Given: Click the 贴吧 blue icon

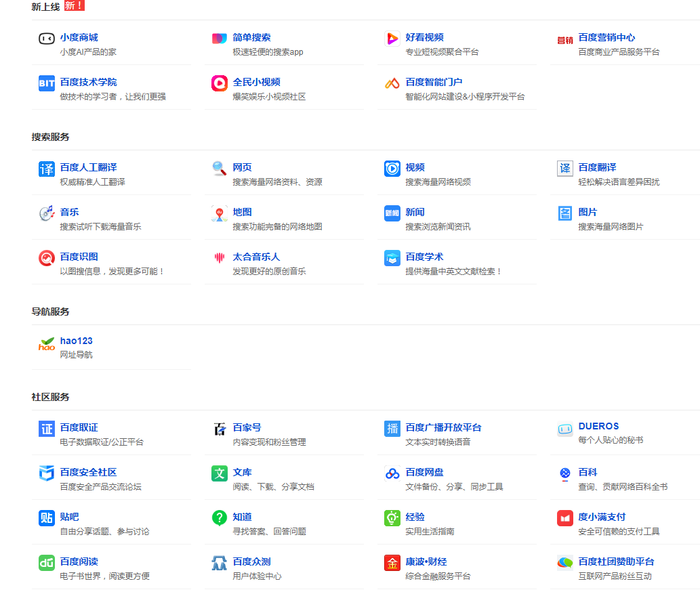Looking at the screenshot, I should tap(47, 518).
